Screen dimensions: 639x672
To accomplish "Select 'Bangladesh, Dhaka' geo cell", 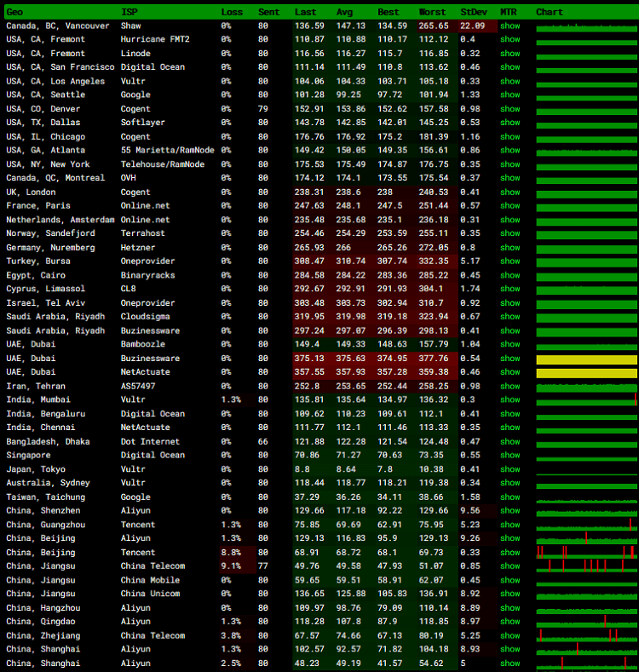I will click(48, 441).
